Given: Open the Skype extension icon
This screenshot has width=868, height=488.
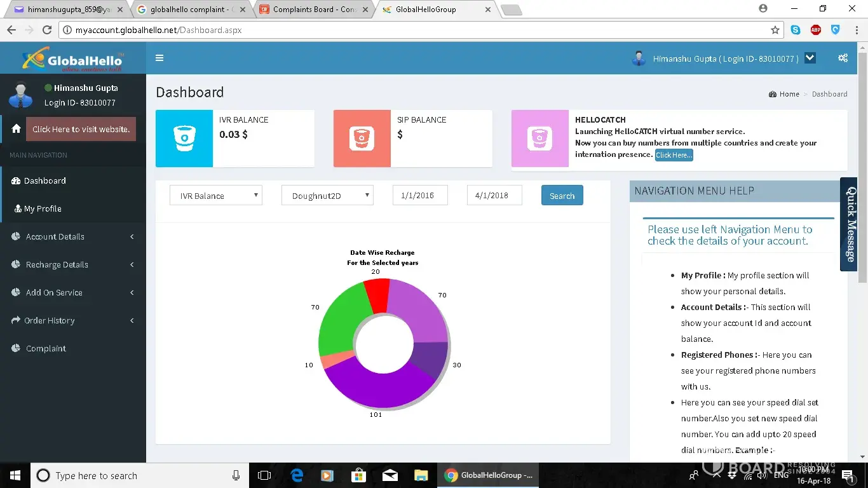Looking at the screenshot, I should tap(796, 30).
